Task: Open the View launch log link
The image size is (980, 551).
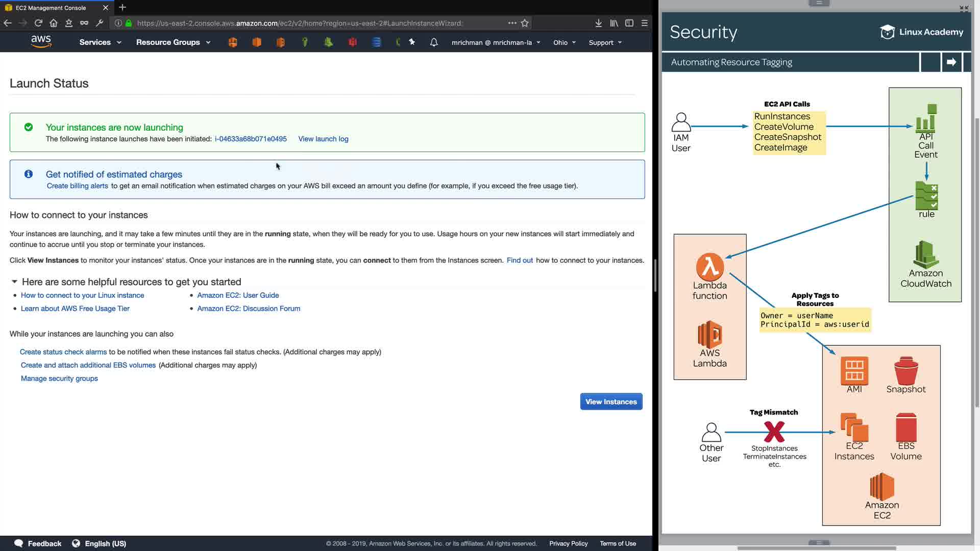Action: 323,139
